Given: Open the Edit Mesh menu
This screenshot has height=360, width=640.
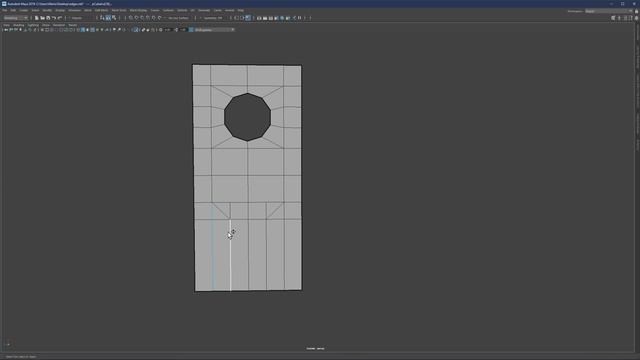Looking at the screenshot, I should tap(101, 10).
